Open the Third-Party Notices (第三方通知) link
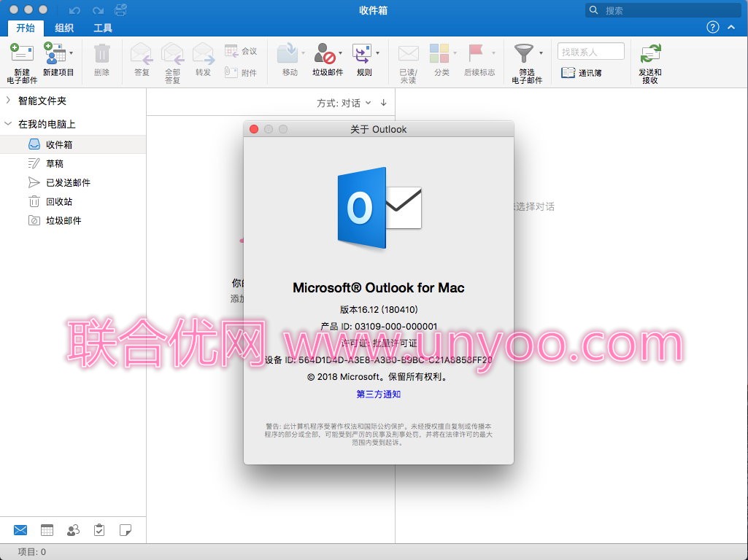This screenshot has width=748, height=560. pos(378,394)
